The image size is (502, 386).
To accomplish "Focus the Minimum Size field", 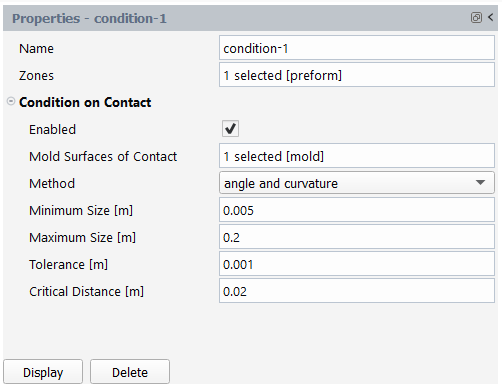I will [x=357, y=210].
